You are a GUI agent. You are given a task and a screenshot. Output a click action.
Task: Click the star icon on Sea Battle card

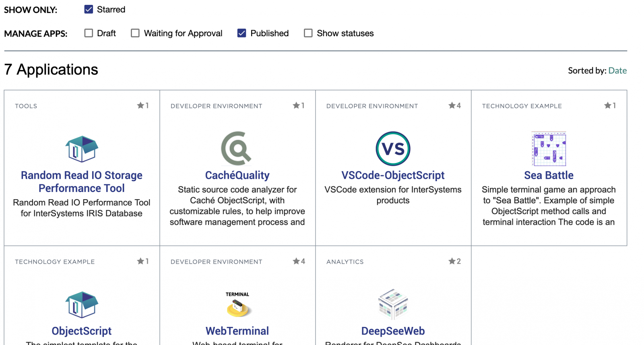[x=608, y=105]
